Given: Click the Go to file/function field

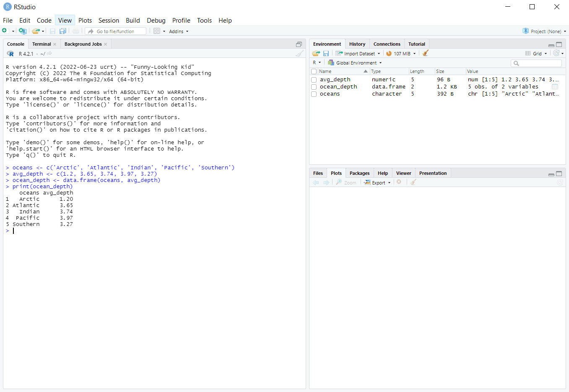Looking at the screenshot, I should 116,31.
